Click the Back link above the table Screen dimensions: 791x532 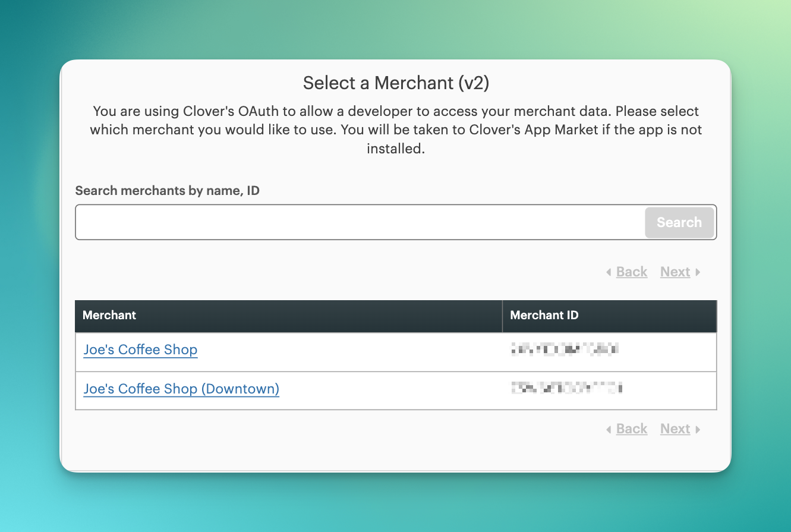[632, 272]
